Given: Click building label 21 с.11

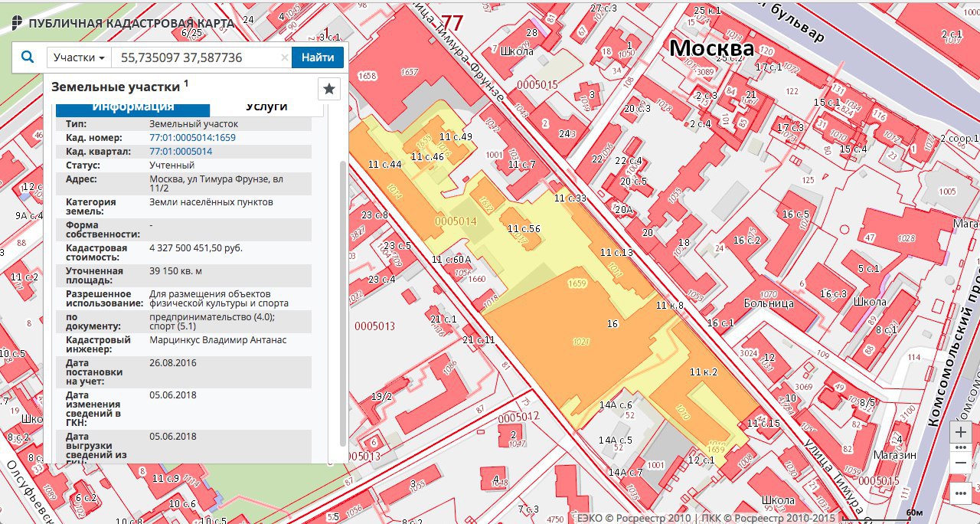Looking at the screenshot, I should [479, 339].
